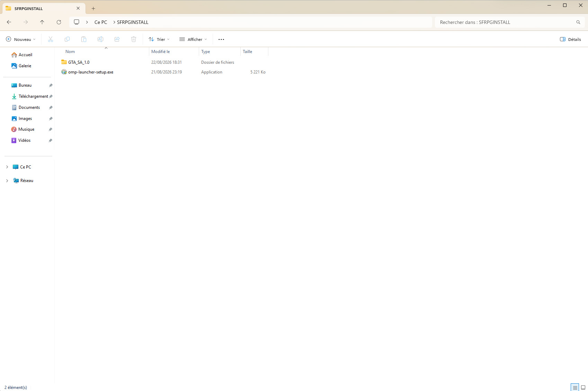
Task: Click chevron before SFRPGINSTALL in breadcrumb
Action: (114, 22)
